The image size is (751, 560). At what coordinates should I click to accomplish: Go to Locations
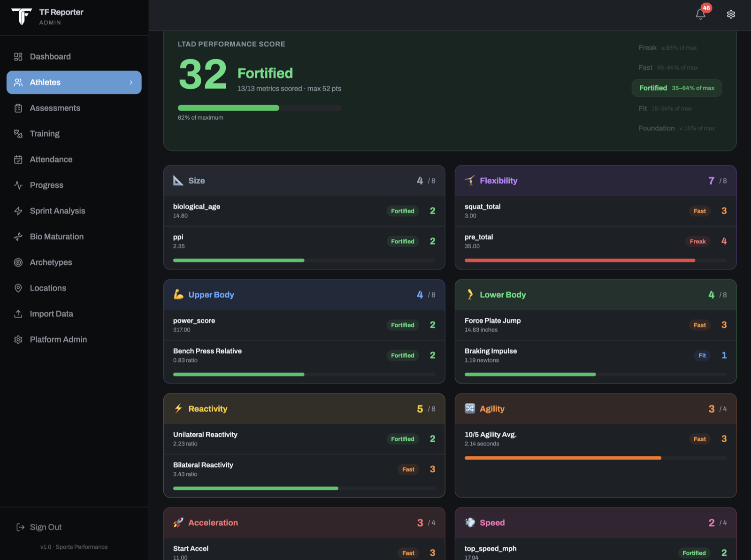coord(74,288)
